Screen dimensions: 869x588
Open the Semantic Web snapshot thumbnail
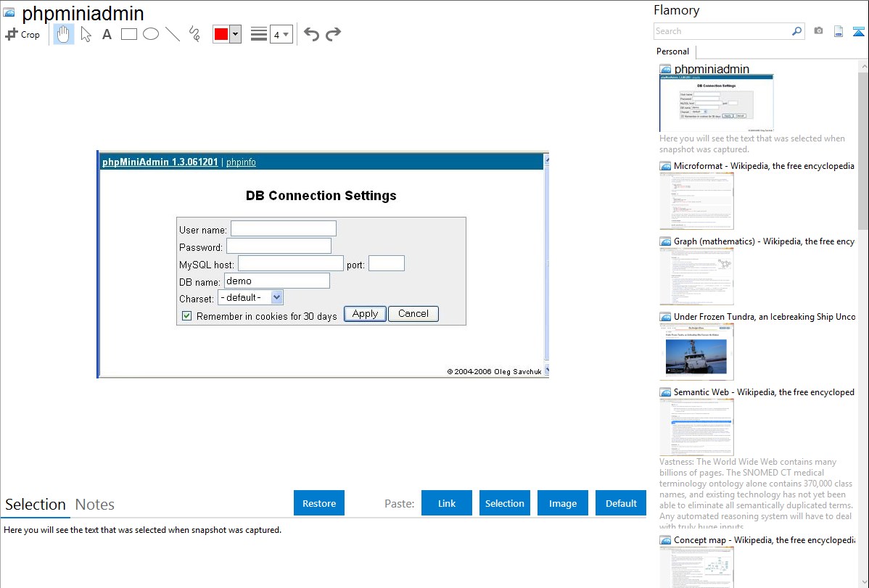pyautogui.click(x=696, y=427)
